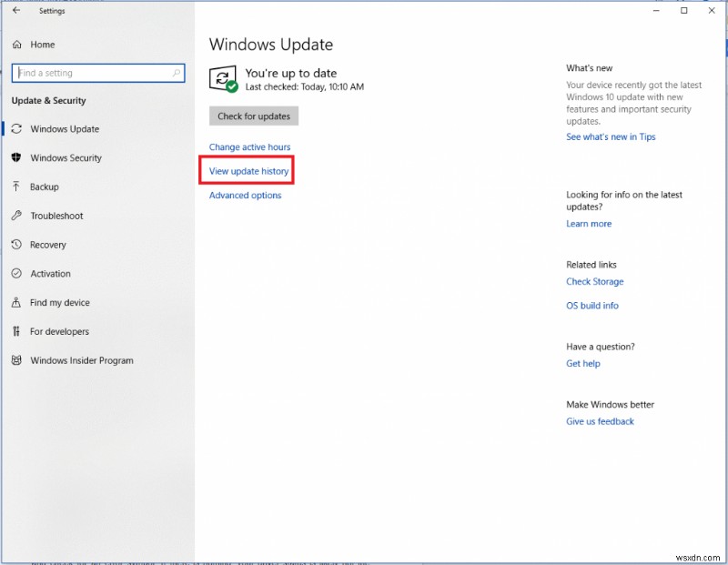This screenshot has width=728, height=565.
Task: Select the Windows Insider Program icon
Action: [x=15, y=360]
